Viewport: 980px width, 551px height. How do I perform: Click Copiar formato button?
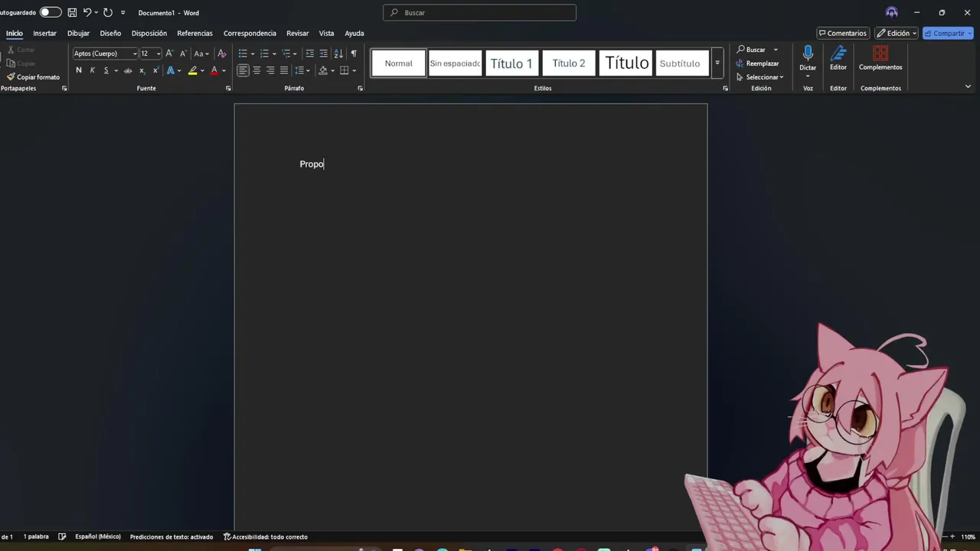tap(33, 77)
